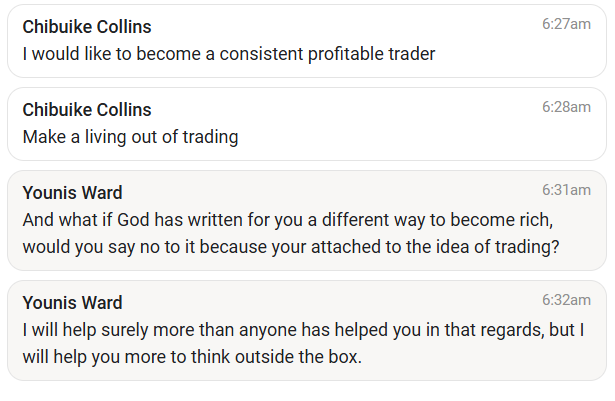Click the line "will help you more to think"
This screenshot has width=615, height=401.
(191, 356)
